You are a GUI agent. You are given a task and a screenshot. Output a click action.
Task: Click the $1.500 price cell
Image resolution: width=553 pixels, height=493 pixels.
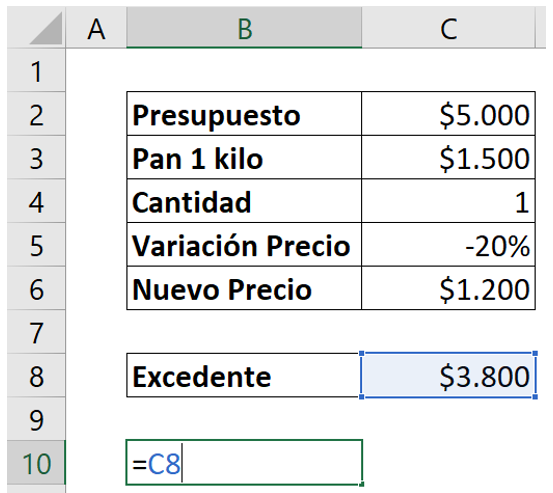[448, 157]
